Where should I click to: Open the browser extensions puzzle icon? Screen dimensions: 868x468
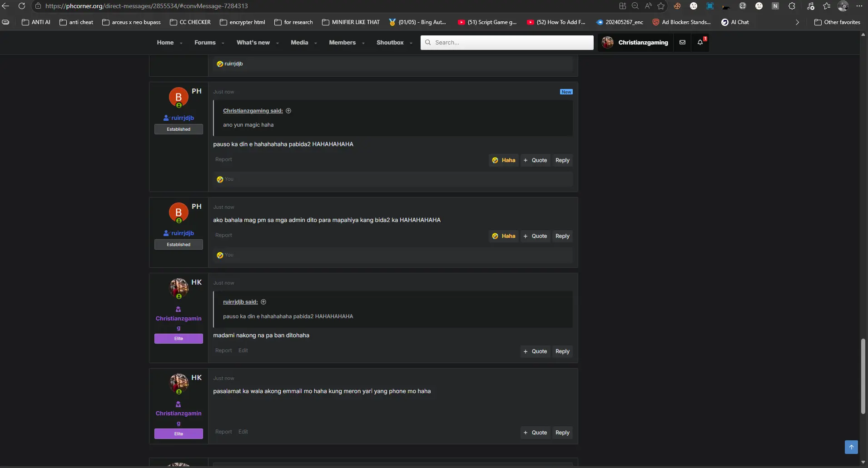pyautogui.click(x=792, y=6)
